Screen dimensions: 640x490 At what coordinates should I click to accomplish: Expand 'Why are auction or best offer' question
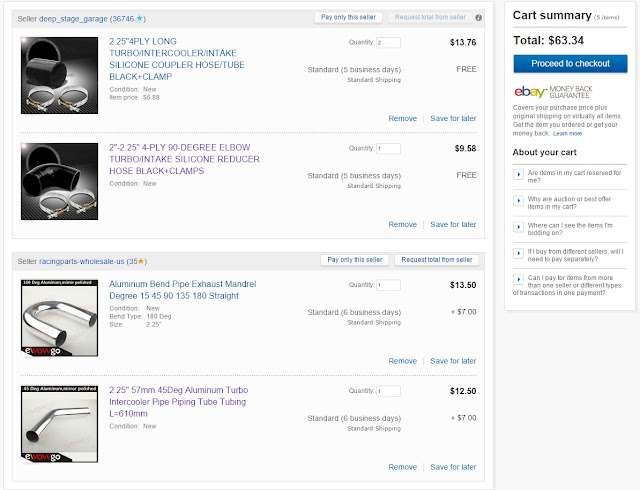coord(518,200)
